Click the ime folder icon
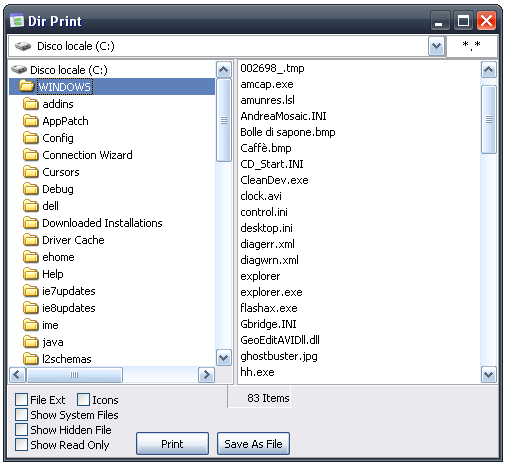508x465 pixels. point(31,325)
